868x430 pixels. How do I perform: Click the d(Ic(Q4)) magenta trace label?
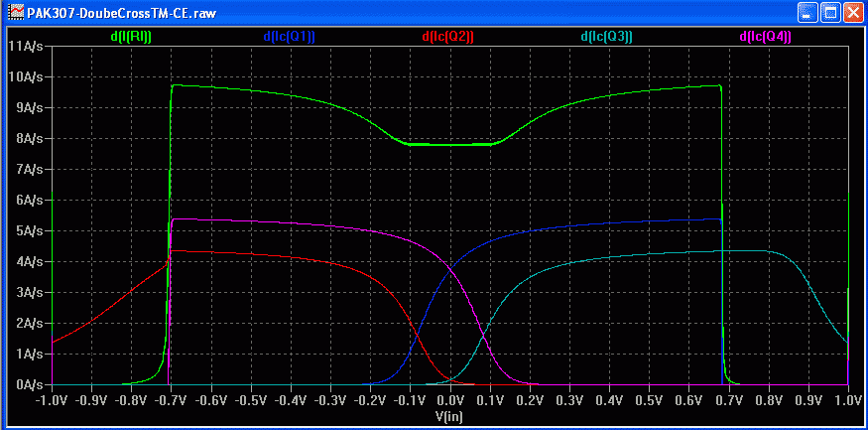tap(765, 36)
